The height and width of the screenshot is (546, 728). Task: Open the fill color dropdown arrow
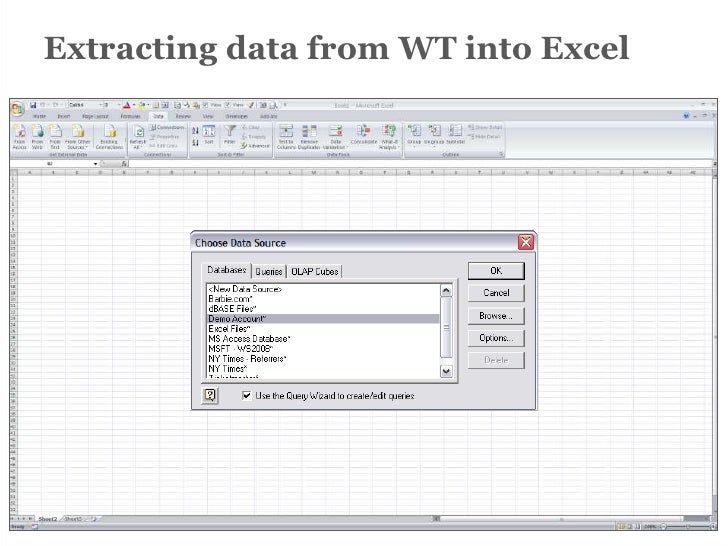(x=148, y=105)
